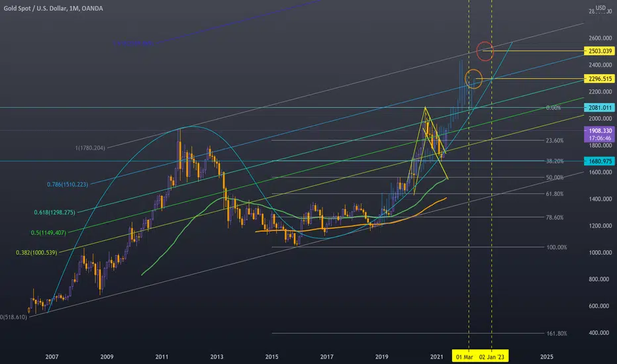Click the 1908.330 current price label
617x364 pixels.
tap(599, 130)
